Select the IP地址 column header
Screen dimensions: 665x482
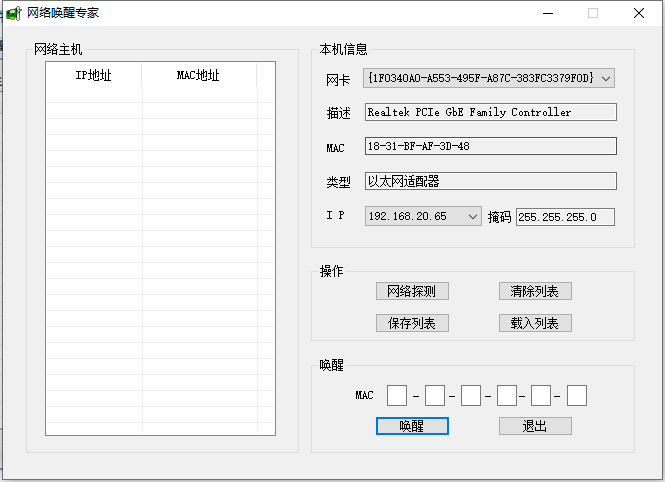(x=94, y=76)
